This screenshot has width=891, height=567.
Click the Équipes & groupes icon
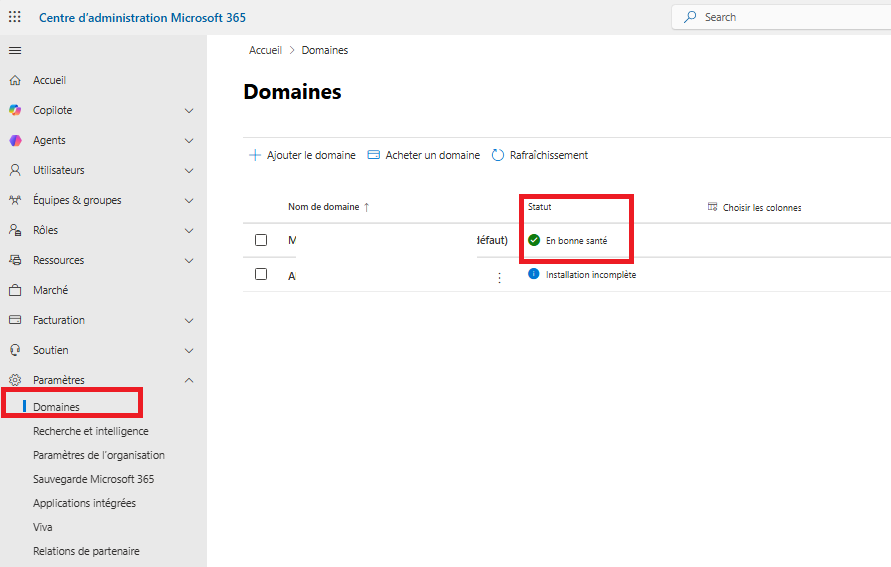(15, 200)
